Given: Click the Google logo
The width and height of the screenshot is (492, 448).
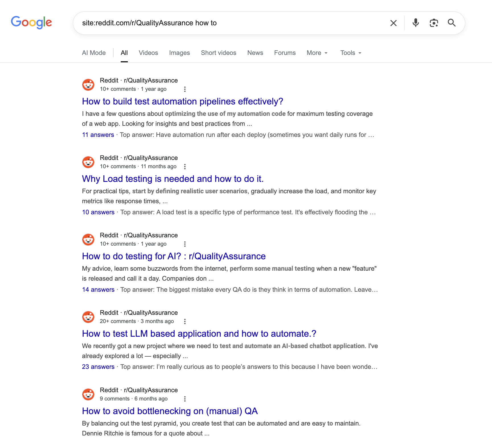Looking at the screenshot, I should click(31, 22).
